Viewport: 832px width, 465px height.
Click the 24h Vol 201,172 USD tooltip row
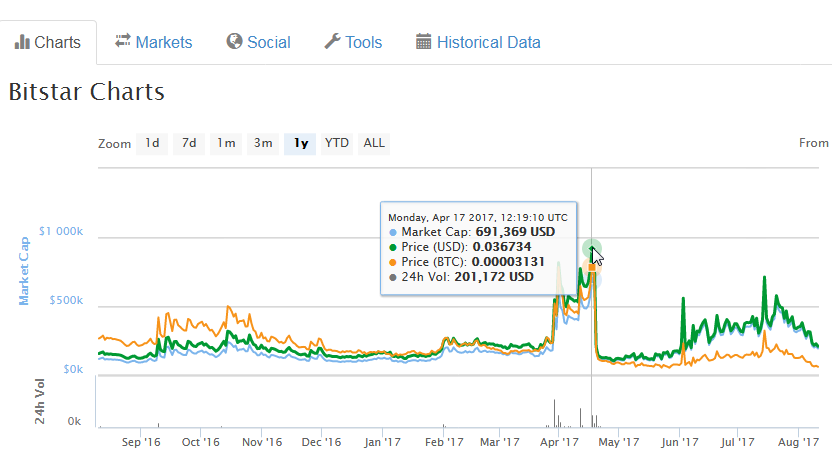point(461,277)
